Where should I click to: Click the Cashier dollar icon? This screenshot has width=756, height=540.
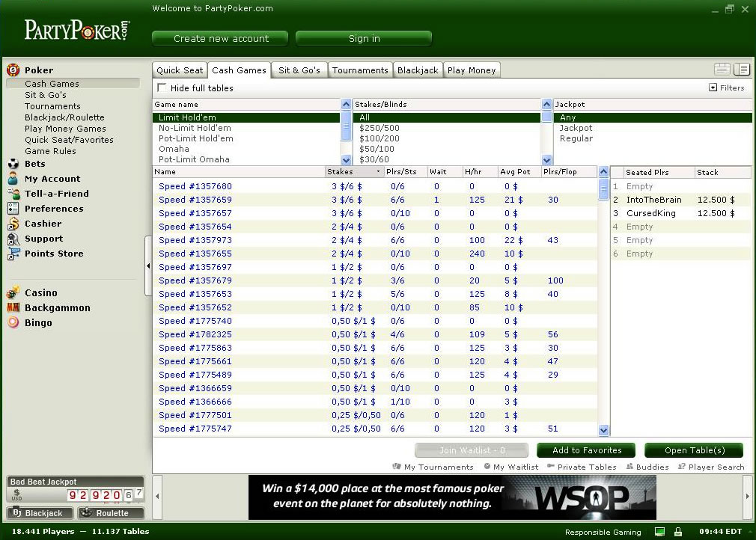[x=13, y=224]
